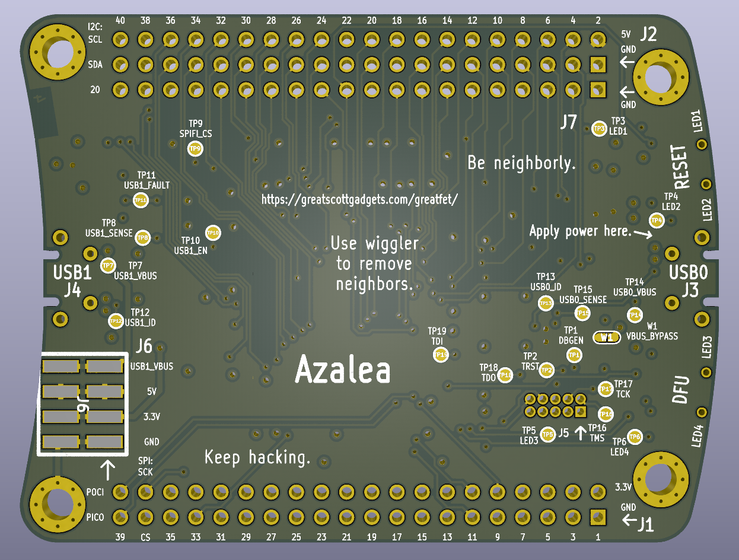Select the TP1 DBGEN test point
739x560 pixels.
(574, 355)
